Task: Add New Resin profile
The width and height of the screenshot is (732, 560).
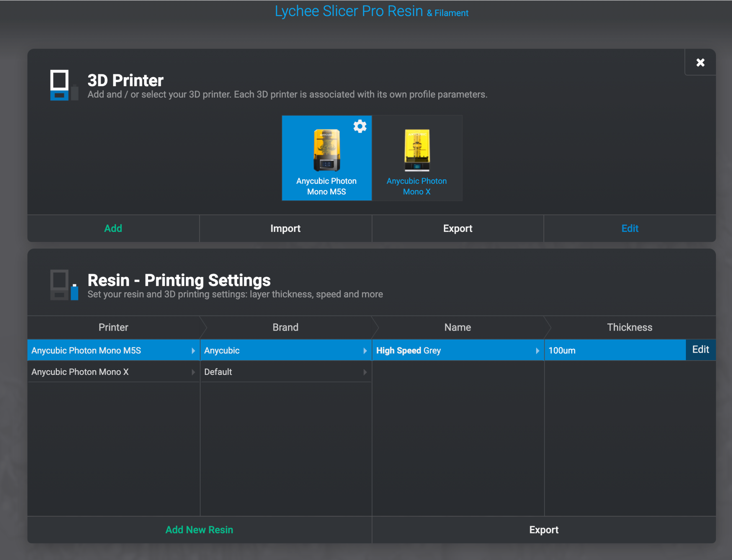Action: coord(199,530)
